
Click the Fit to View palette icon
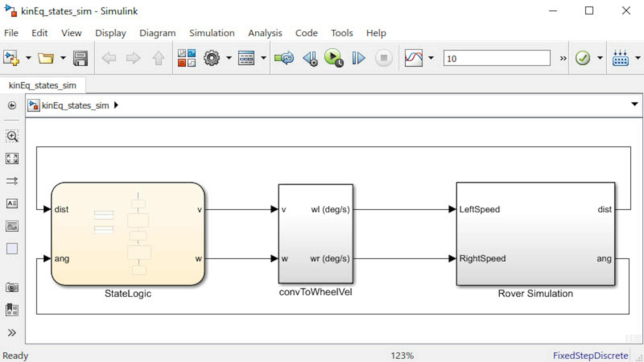pos(12,158)
